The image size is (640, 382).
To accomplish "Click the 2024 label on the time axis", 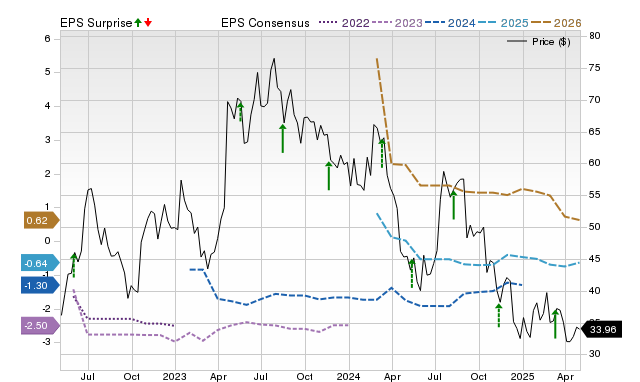I will pos(348,376).
